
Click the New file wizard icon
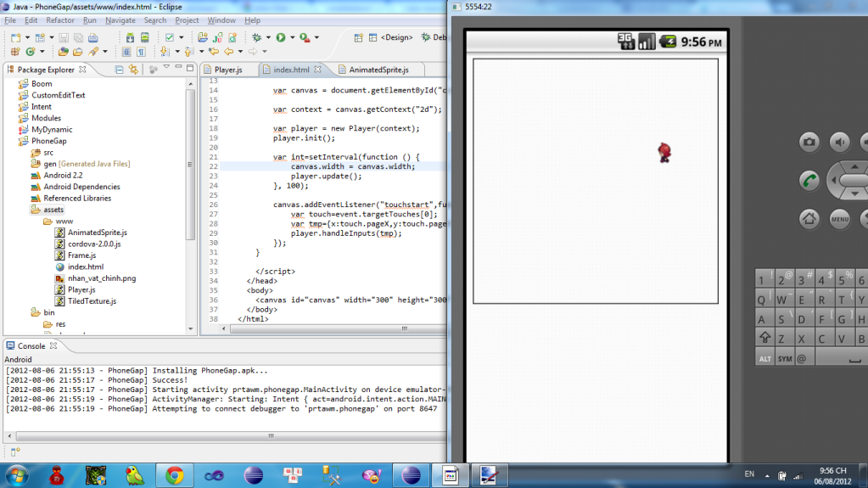click(x=15, y=37)
